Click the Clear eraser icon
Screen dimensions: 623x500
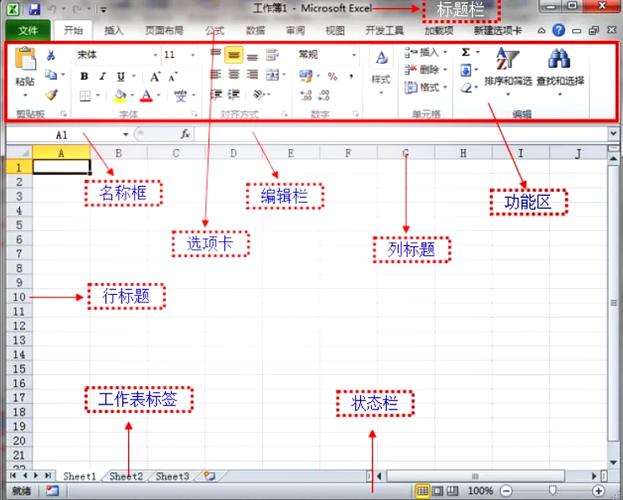(466, 88)
